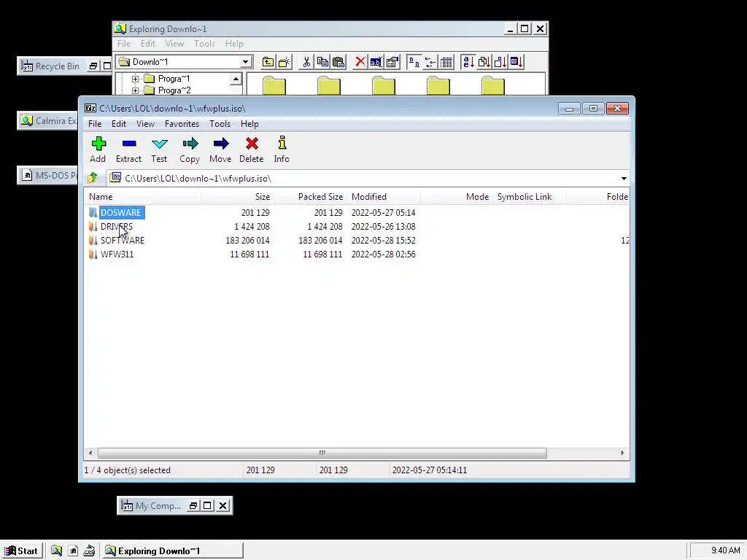Open the Favorites menu
Viewport: 747px width, 560px height.
(182, 124)
